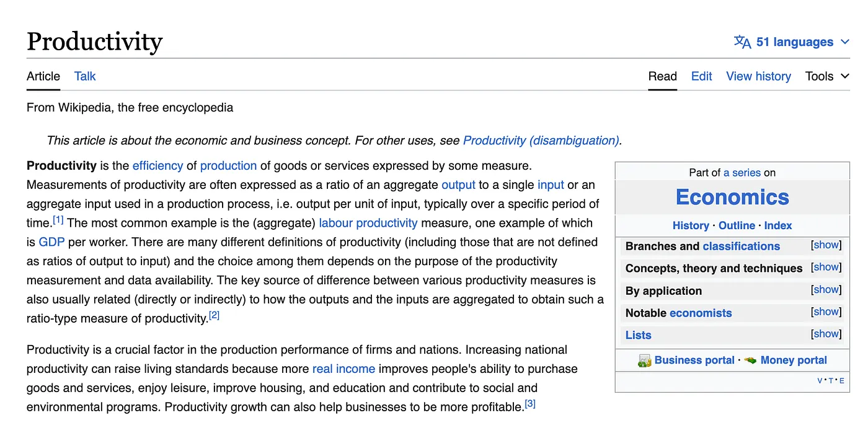Open the View history tab
Image resolution: width=868 pixels, height=428 pixels.
(758, 76)
